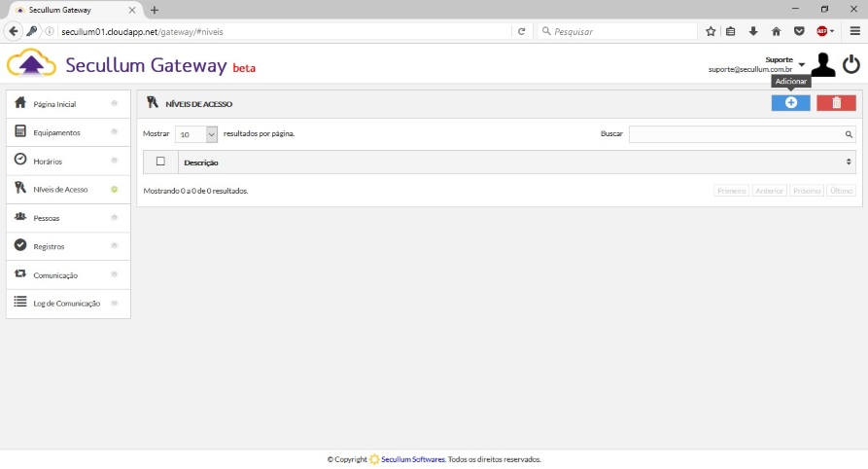Image resolution: width=868 pixels, height=469 pixels.
Task: Click the bookmark star icon
Action: [711, 31]
